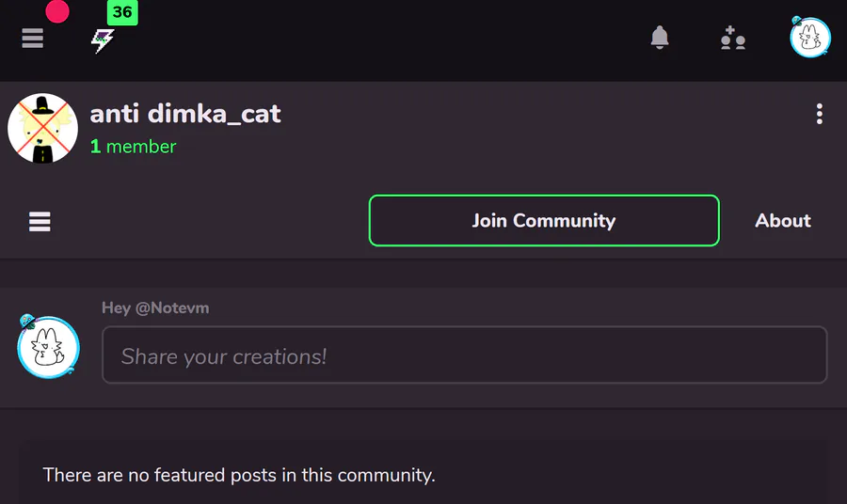Click the no featured posts notice
Screen dimensions: 847x504
(x=239, y=475)
